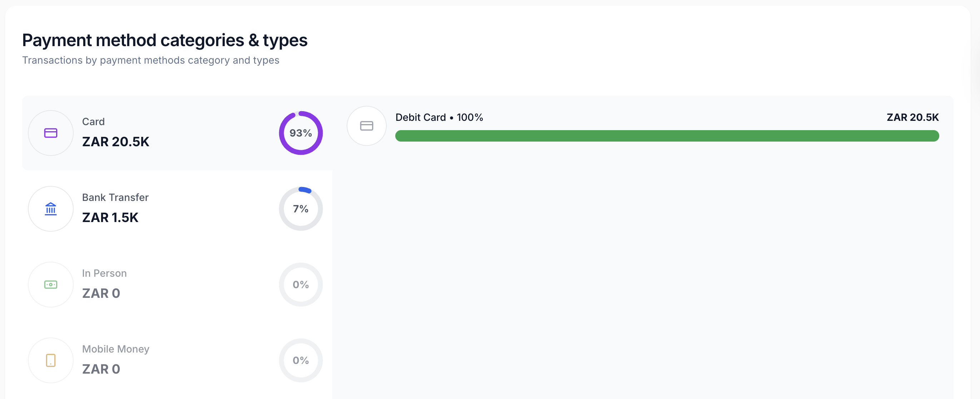Click the Mobile Money phone icon
Screen dimensions: 980x399
click(x=51, y=360)
